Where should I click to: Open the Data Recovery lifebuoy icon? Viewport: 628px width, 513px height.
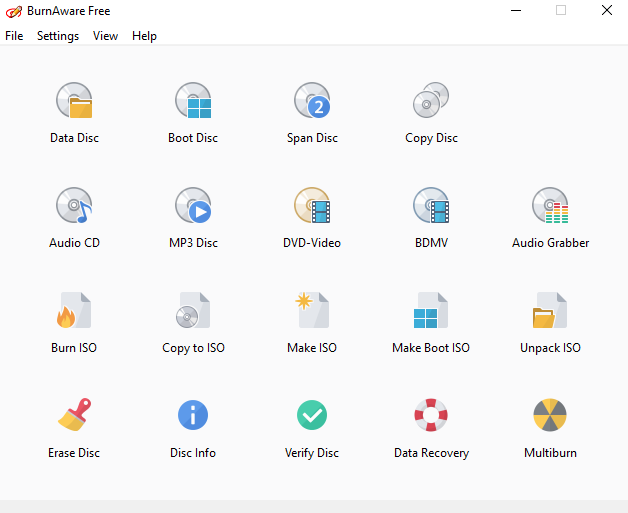coord(431,415)
